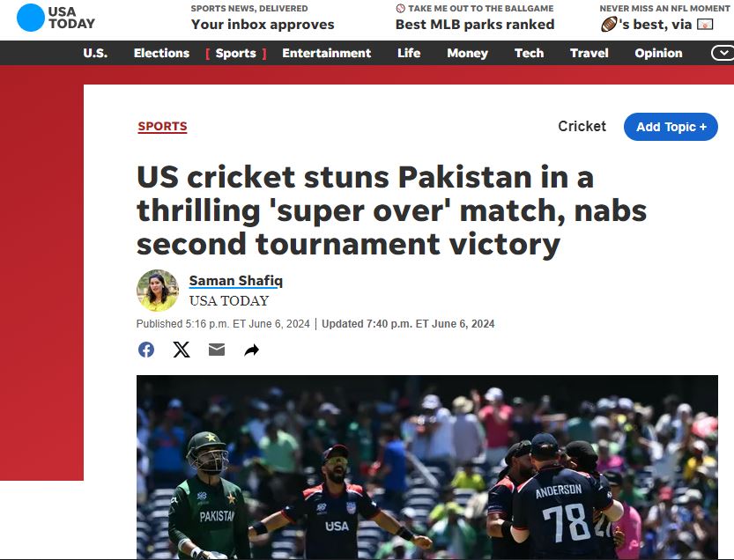Open the red SPORTS category link
Viewport: 734px width, 560px height.
[162, 126]
